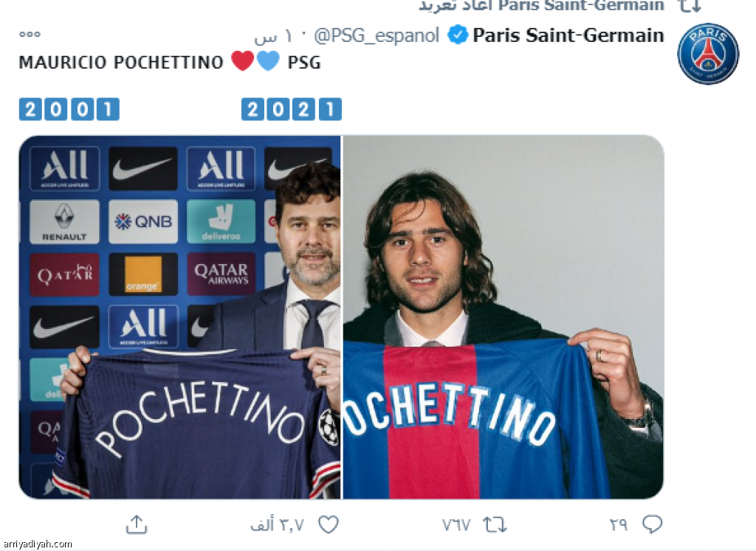Open the right photo with red-blue striped shirt
This screenshot has width=756, height=551.
pyautogui.click(x=504, y=317)
